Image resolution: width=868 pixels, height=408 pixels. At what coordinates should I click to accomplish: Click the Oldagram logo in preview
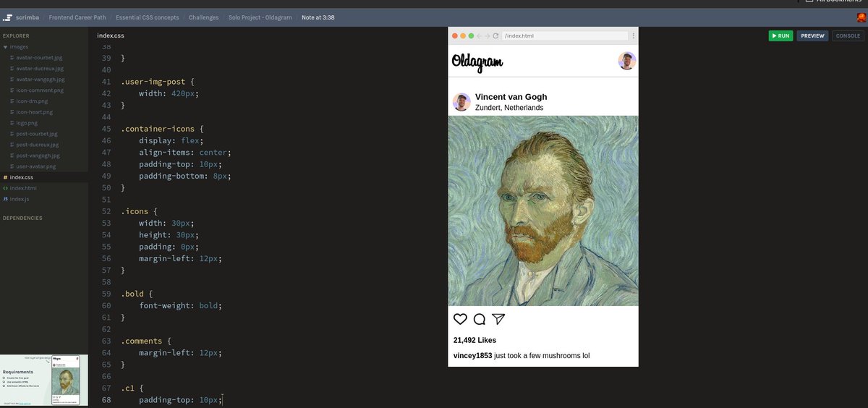pos(477,62)
